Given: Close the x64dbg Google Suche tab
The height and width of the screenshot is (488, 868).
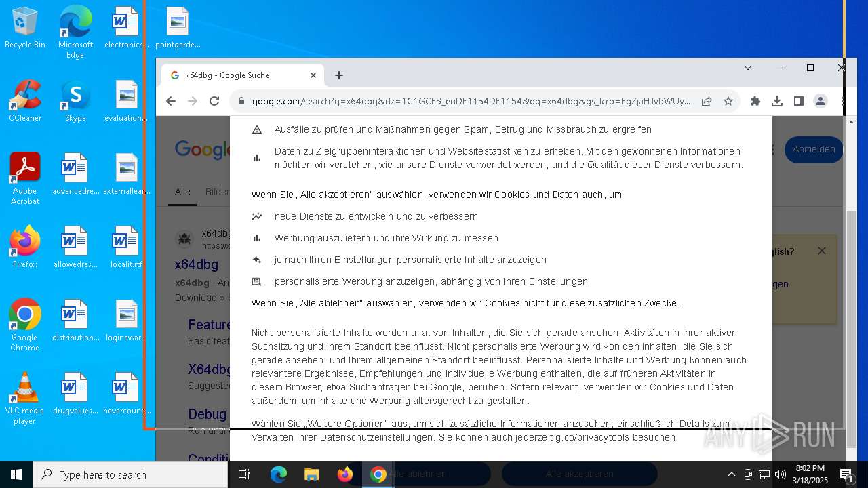Looking at the screenshot, I should tap(313, 75).
